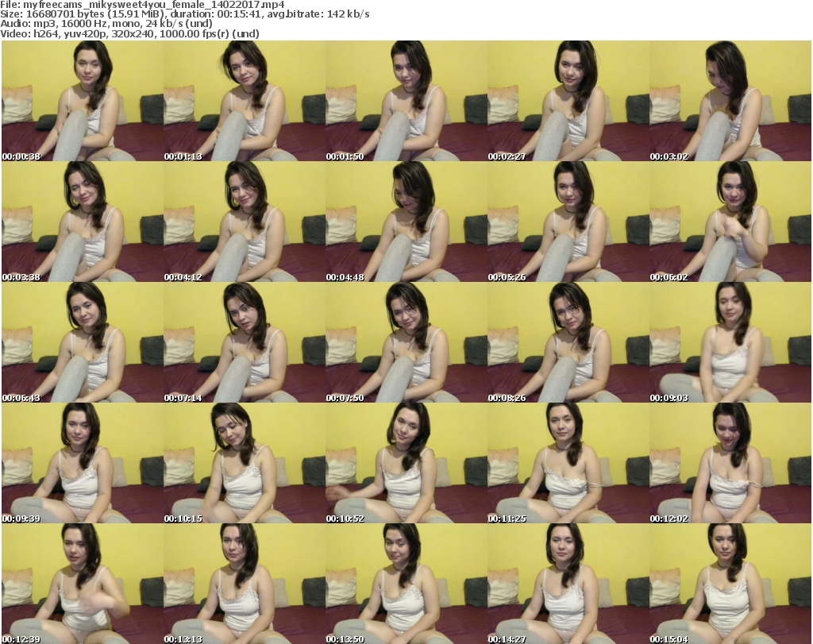
Task: Open the thumbnail at 00:09:39
Action: 83,463
